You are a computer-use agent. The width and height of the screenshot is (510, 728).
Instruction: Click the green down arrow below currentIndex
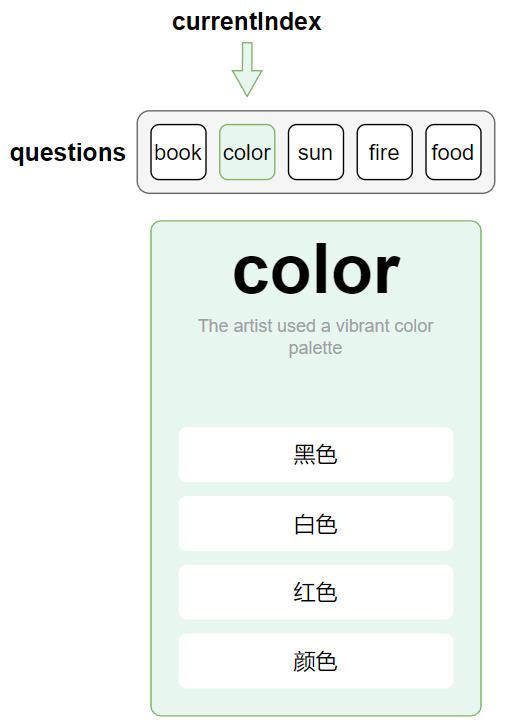[247, 69]
